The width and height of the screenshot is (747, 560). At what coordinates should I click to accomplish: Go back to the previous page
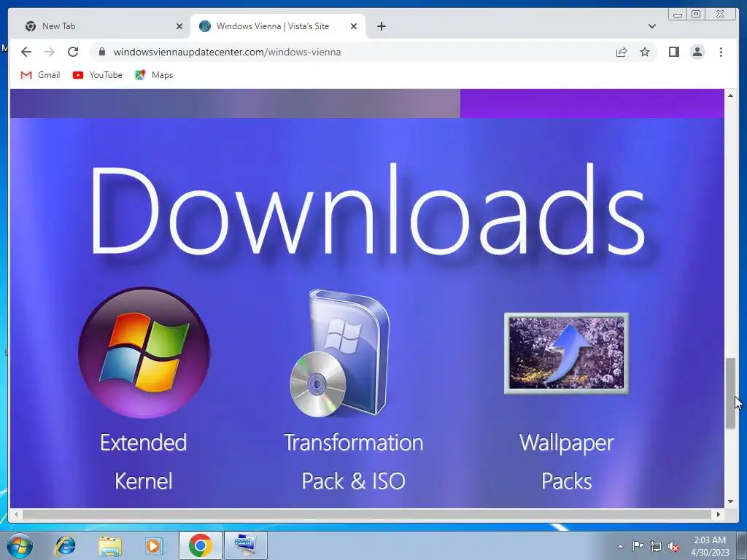(x=26, y=52)
